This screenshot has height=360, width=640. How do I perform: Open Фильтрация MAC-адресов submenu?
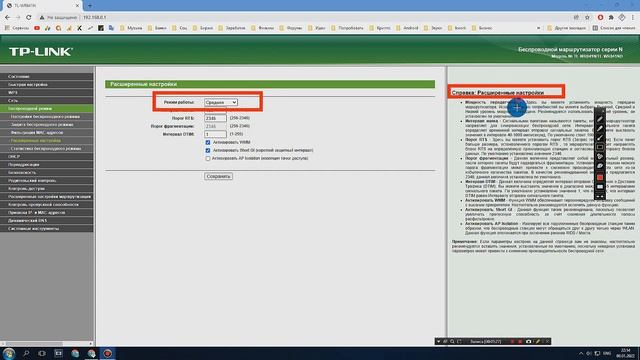click(47, 133)
